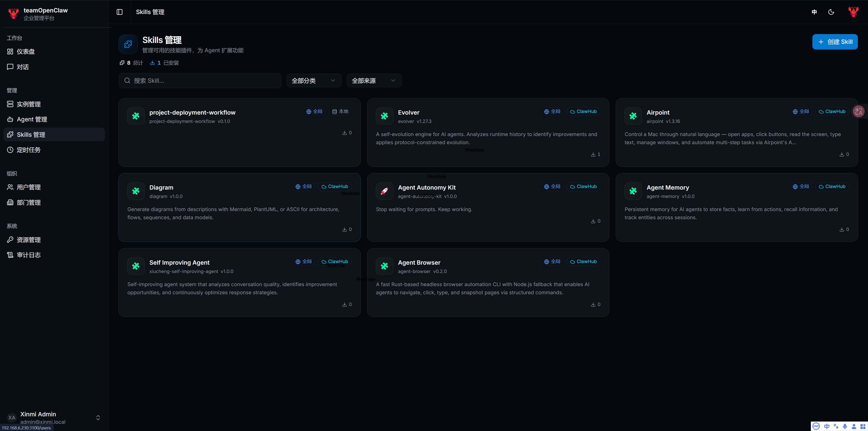This screenshot has height=431, width=868.
Task: Toggle the sidebar with the panel icon
Action: [120, 12]
